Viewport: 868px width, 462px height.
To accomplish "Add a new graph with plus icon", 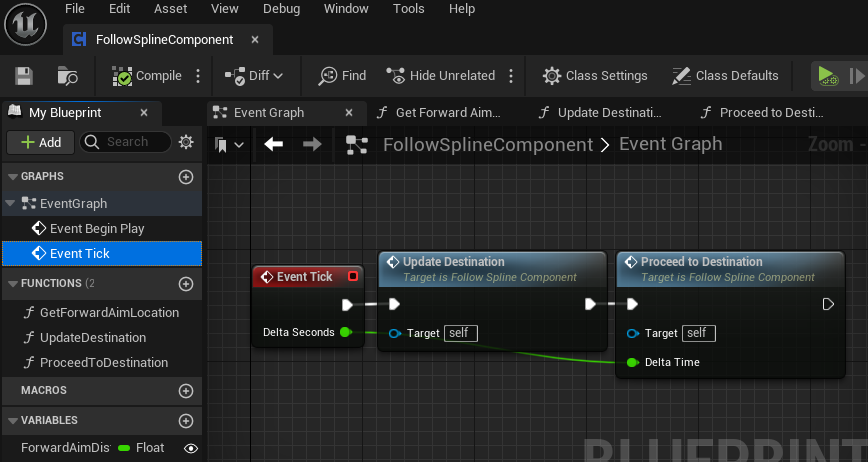I will (186, 177).
